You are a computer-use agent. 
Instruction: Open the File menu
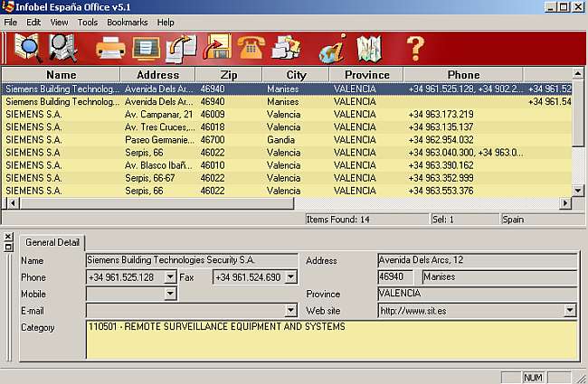click(11, 23)
